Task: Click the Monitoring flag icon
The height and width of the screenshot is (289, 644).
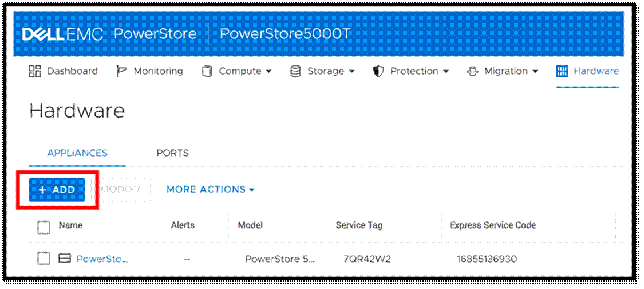Action: pos(121,71)
